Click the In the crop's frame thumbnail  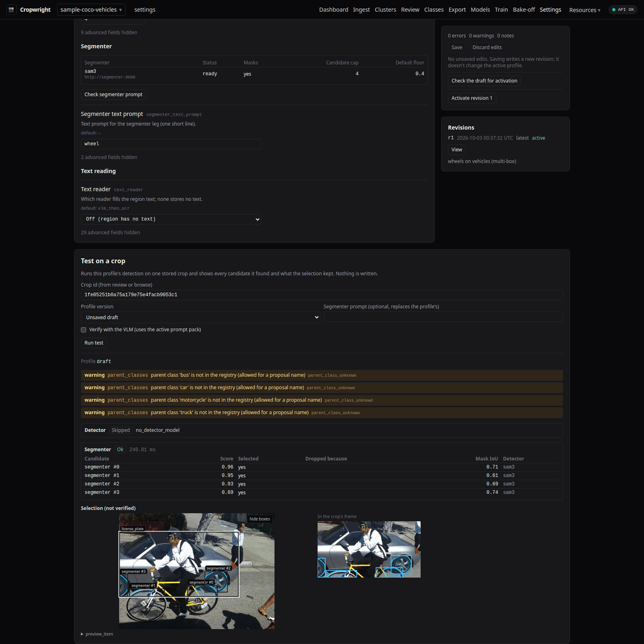click(x=369, y=549)
